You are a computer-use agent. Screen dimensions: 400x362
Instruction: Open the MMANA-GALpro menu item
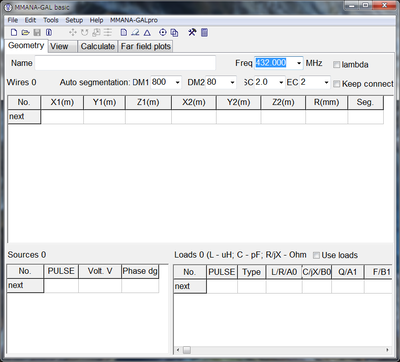[x=134, y=20]
